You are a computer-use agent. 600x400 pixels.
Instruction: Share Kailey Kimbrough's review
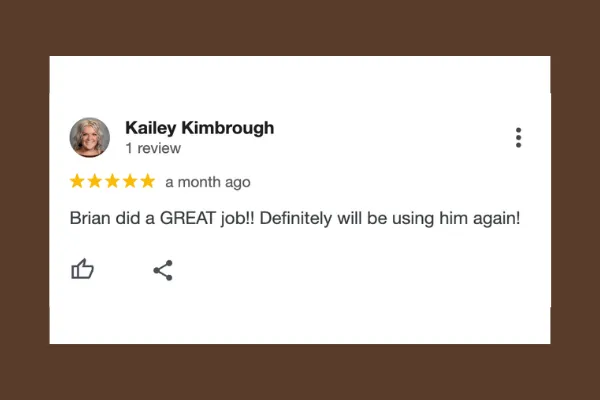pos(163,270)
